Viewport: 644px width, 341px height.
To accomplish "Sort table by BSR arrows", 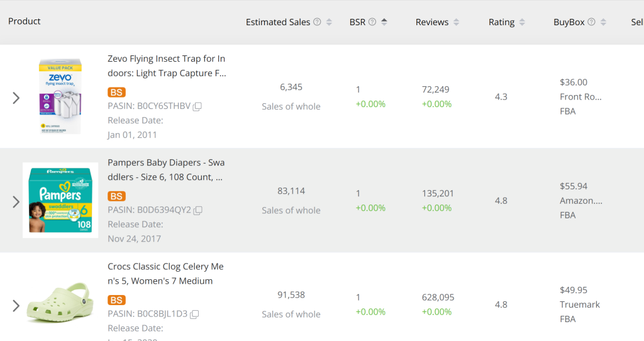I will click(384, 22).
